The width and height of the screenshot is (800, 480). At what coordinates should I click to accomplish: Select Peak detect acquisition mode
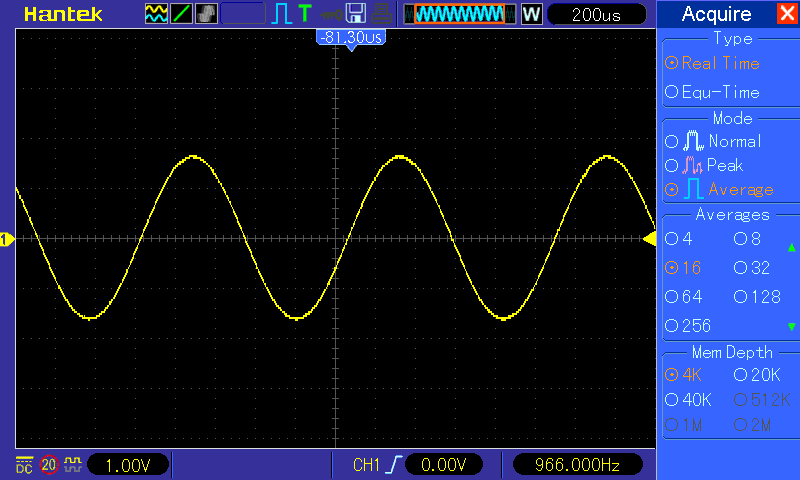(704, 165)
